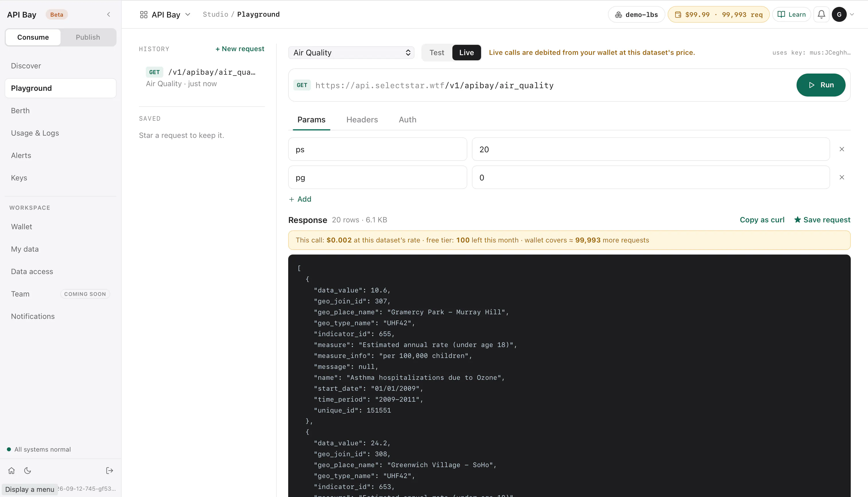Open the G user avatar
The image size is (868, 497).
pyautogui.click(x=839, y=14)
